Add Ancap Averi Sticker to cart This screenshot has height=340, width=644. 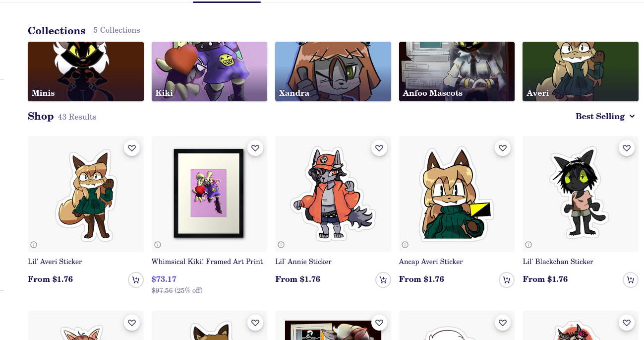[x=506, y=280]
